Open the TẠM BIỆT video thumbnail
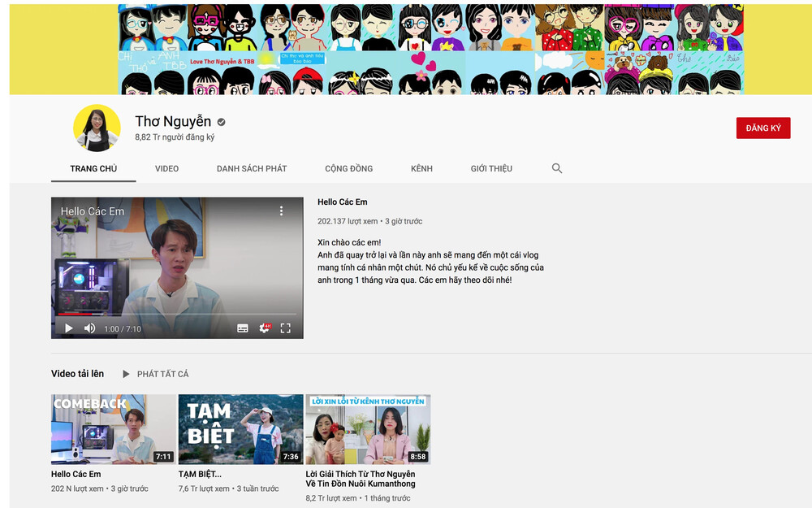The height and width of the screenshot is (508, 812). pos(241,429)
